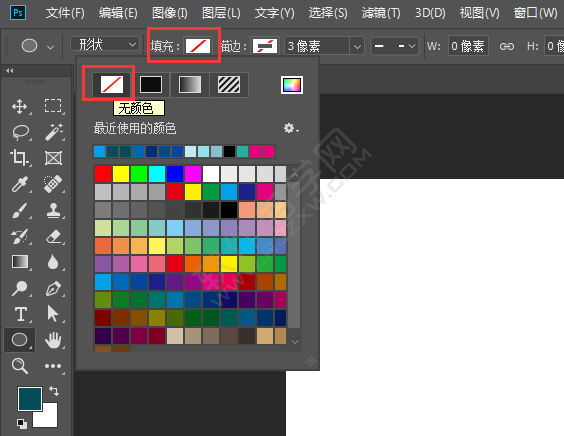Image resolution: width=564 pixels, height=436 pixels.
Task: Choose the solid color fill type
Action: coord(151,85)
